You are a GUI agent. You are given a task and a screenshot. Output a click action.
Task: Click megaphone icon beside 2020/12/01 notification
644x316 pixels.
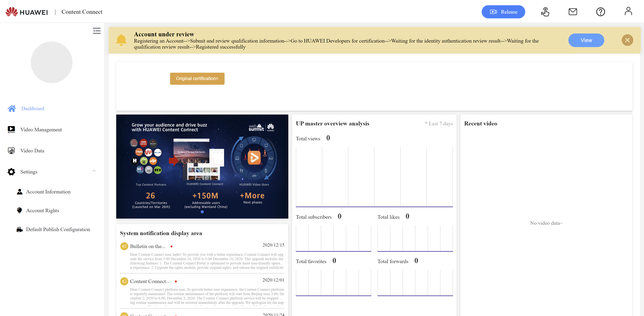coord(124,281)
